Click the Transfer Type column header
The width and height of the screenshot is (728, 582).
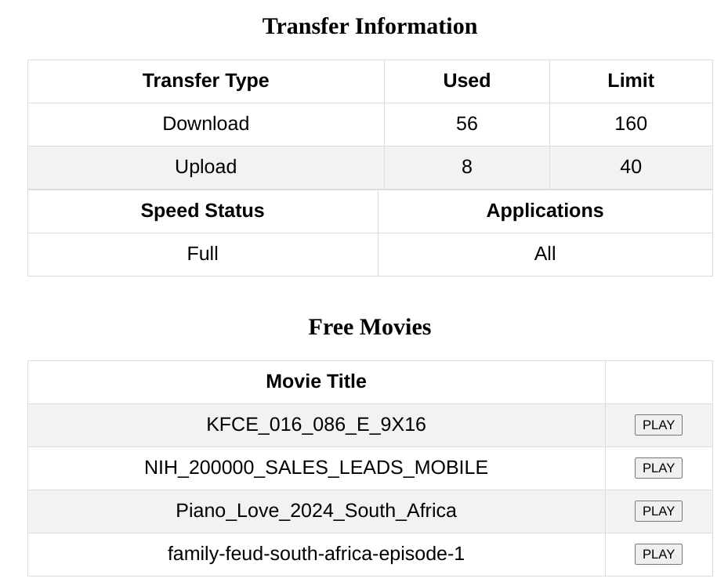click(205, 81)
